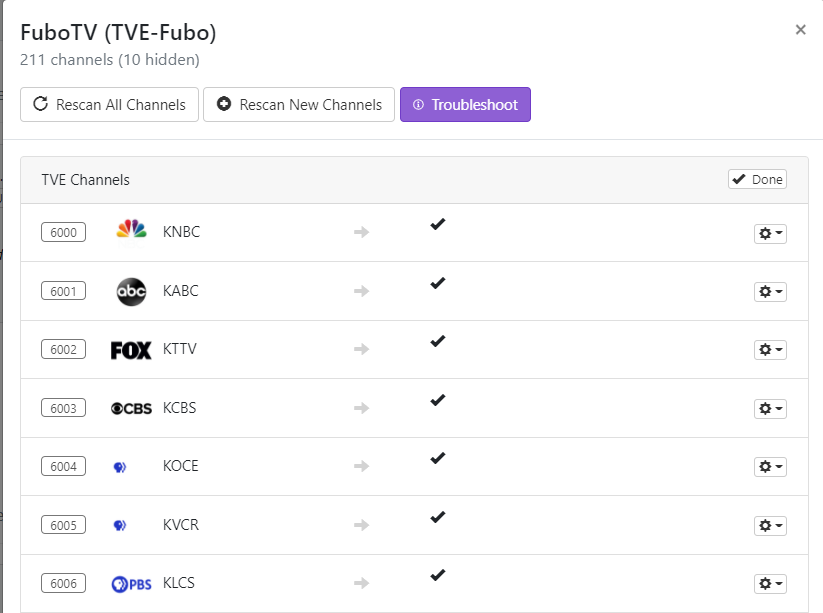
Task: Toggle the checkmark for KTTV channel
Action: (x=437, y=341)
